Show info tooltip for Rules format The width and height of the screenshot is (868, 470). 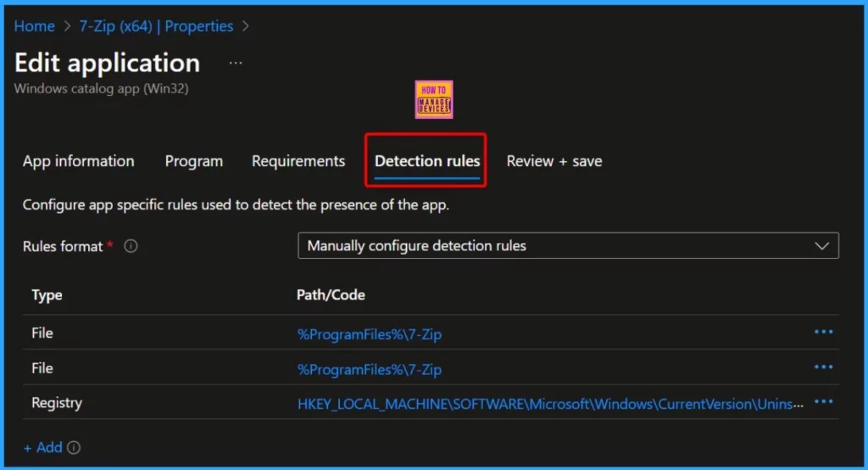tap(131, 246)
